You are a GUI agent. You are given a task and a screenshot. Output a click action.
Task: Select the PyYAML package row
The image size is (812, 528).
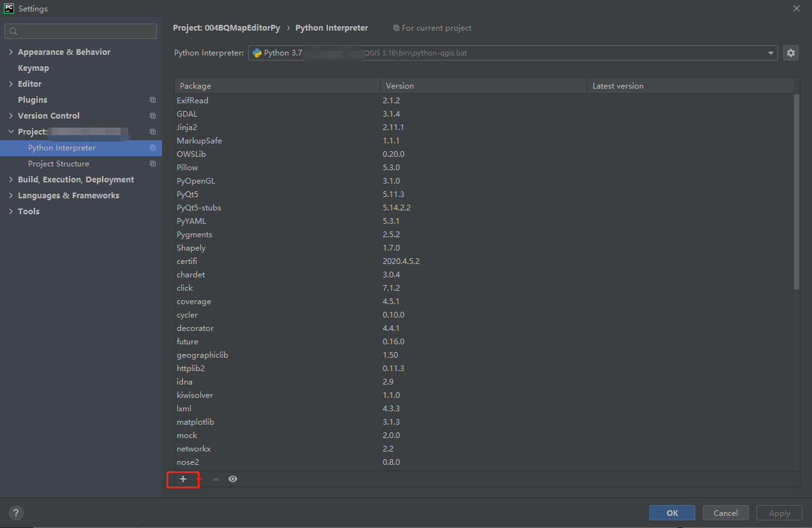pyautogui.click(x=485, y=221)
